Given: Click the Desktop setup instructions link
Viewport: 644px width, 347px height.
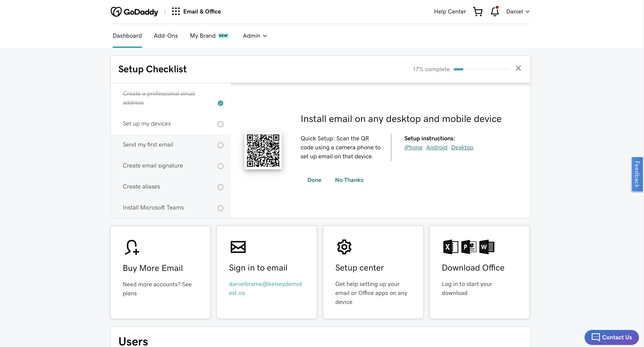Looking at the screenshot, I should pos(462,147).
